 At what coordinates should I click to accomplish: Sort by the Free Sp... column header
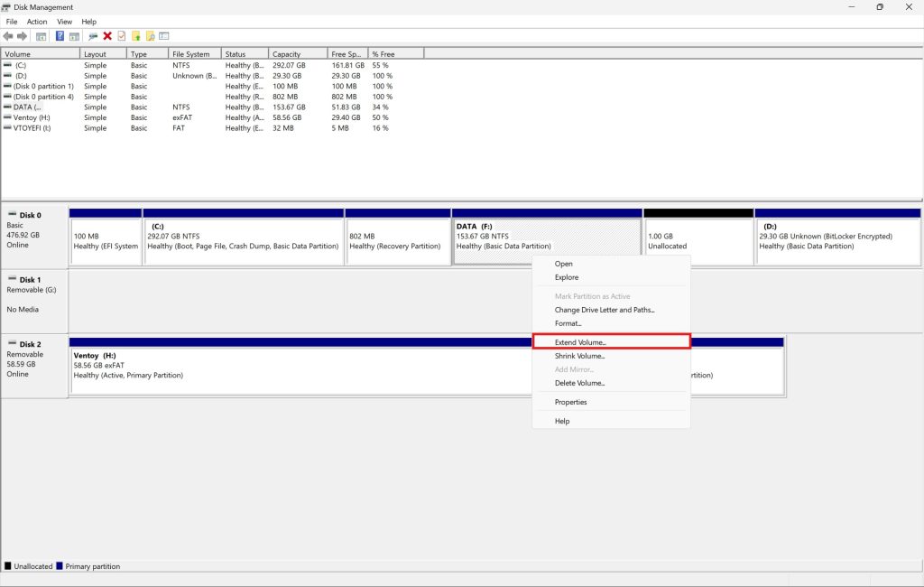coord(347,53)
